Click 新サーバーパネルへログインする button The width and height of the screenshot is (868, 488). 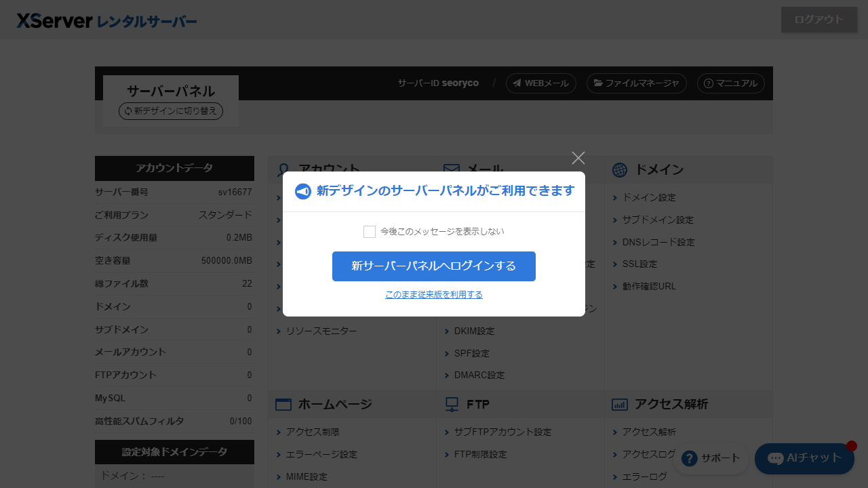click(x=433, y=266)
